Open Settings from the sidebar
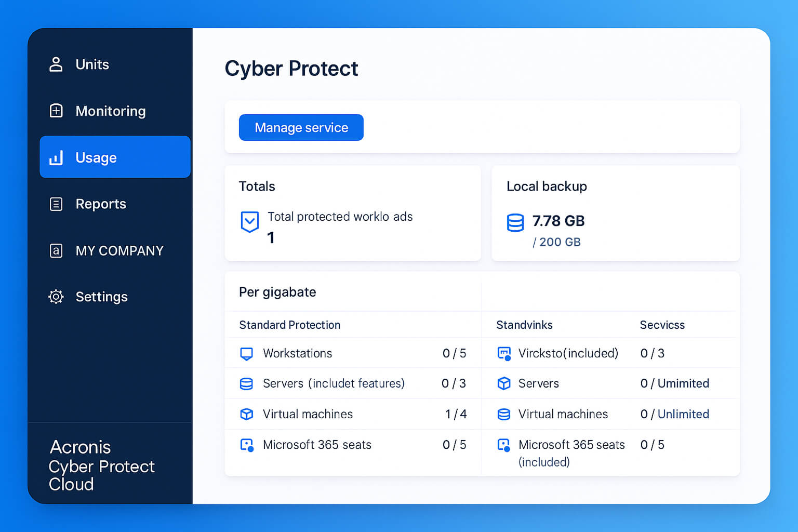 click(101, 297)
